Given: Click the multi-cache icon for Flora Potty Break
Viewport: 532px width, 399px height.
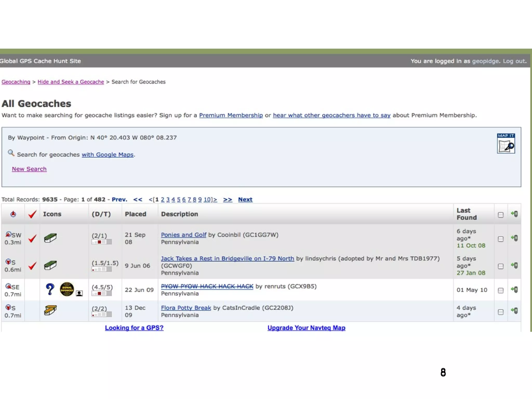Looking at the screenshot, I should pyautogui.click(x=50, y=310).
